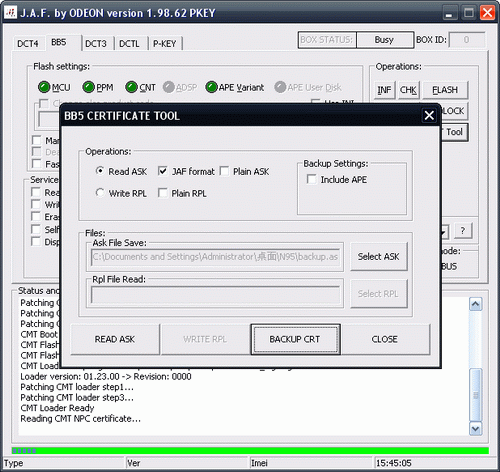The height and width of the screenshot is (472, 500).
Task: Click the BACKUP CRT button
Action: point(295,339)
